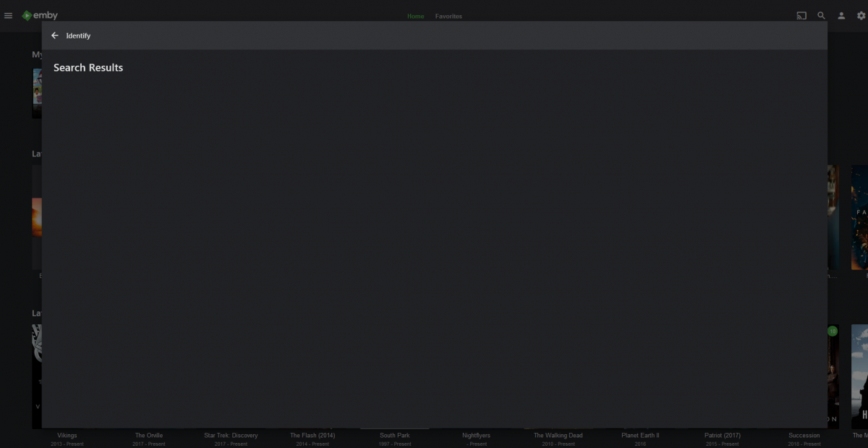Open the user profile icon
Viewport: 868px width, 448px height.
tap(841, 15)
